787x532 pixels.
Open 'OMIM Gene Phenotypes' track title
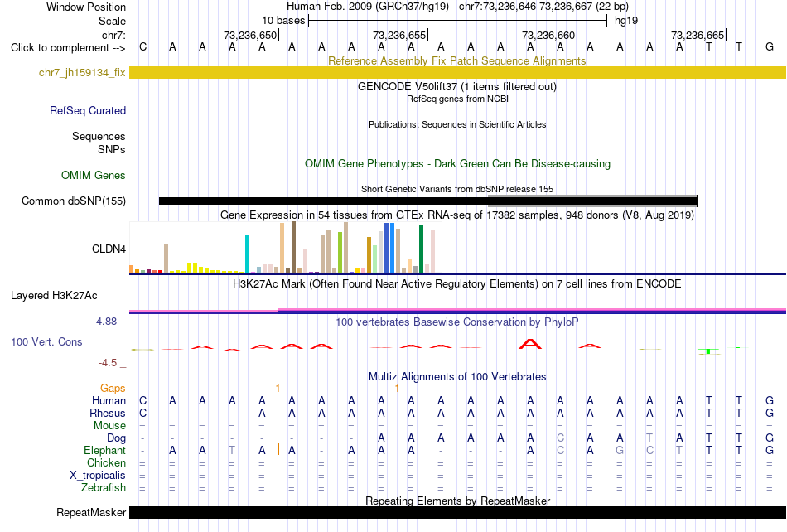point(457,163)
